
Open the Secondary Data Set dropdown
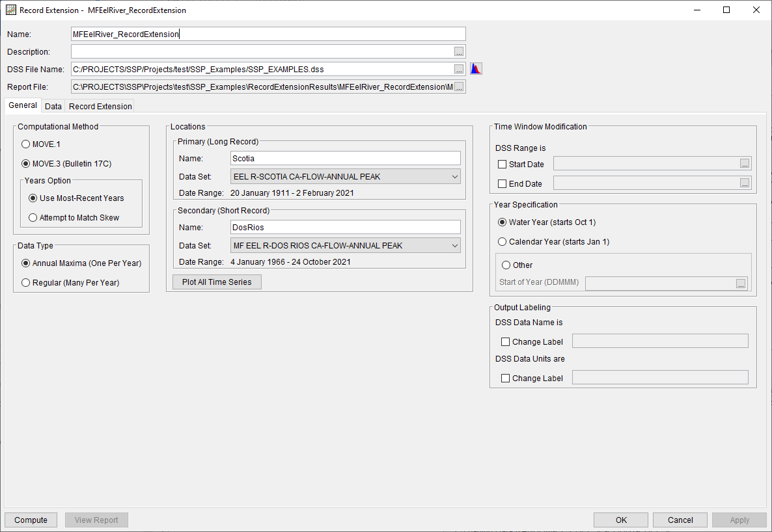(454, 245)
